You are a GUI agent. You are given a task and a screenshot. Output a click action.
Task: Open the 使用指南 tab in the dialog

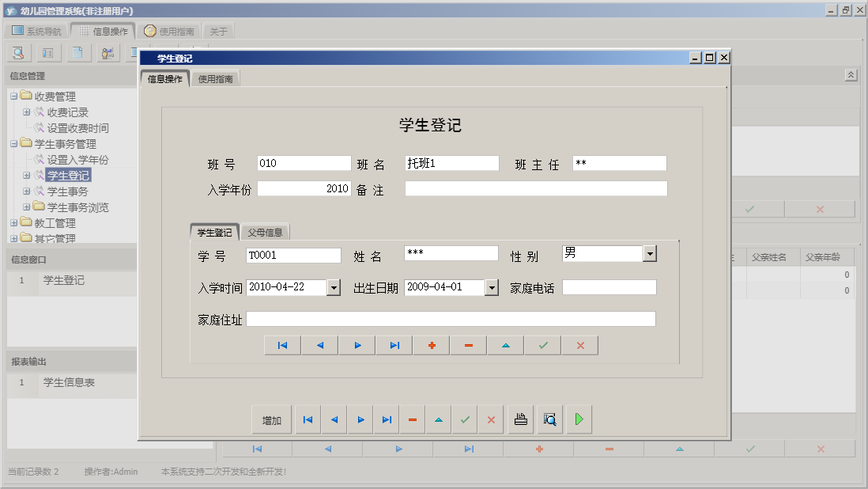click(213, 78)
